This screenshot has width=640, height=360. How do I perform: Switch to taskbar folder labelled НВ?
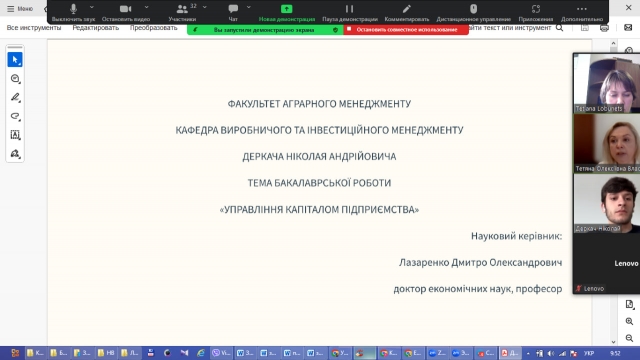pyautogui.click(x=105, y=353)
